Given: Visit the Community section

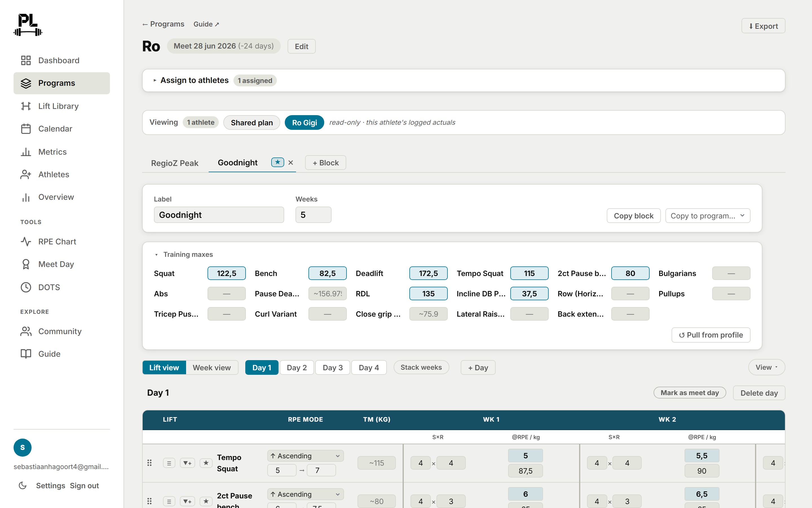Looking at the screenshot, I should [x=61, y=331].
